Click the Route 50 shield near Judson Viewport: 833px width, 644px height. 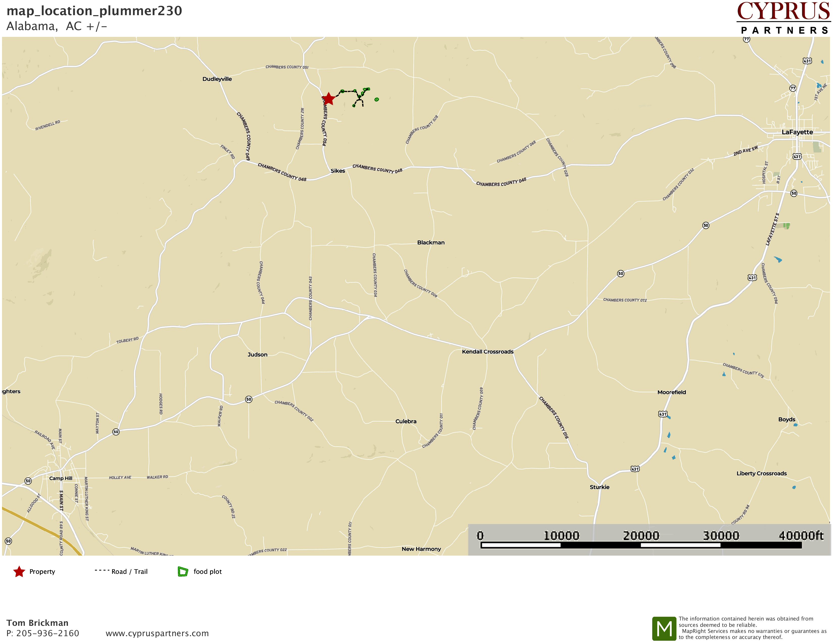(x=249, y=400)
